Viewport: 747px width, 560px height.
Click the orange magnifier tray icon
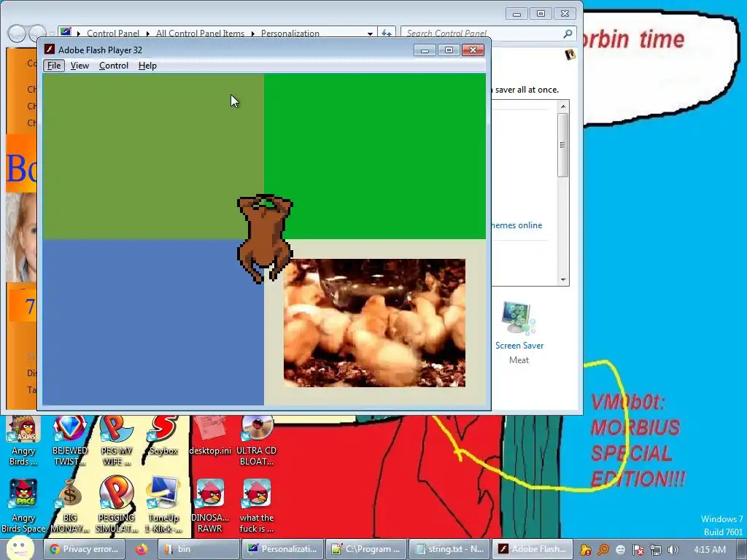(603, 550)
